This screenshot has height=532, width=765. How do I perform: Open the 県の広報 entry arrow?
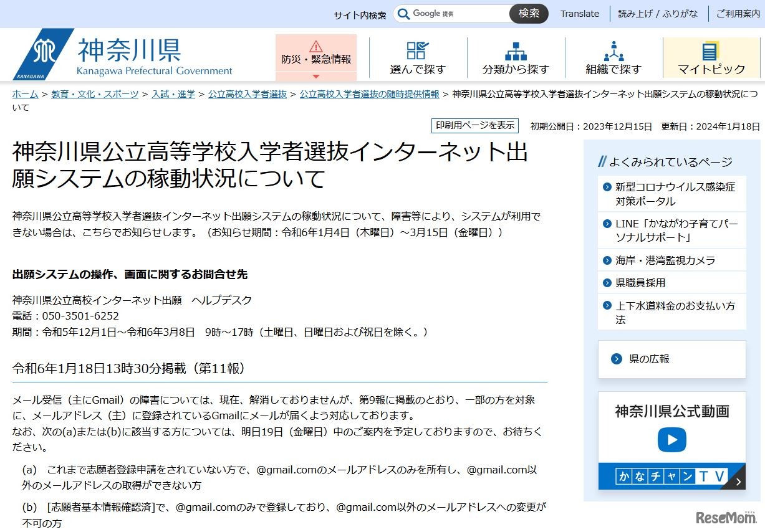pyautogui.click(x=617, y=359)
